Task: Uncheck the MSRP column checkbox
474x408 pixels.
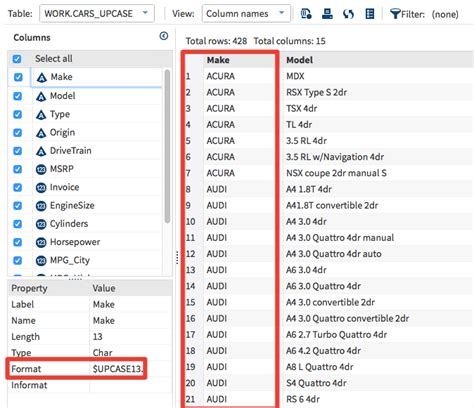Action: [x=17, y=169]
